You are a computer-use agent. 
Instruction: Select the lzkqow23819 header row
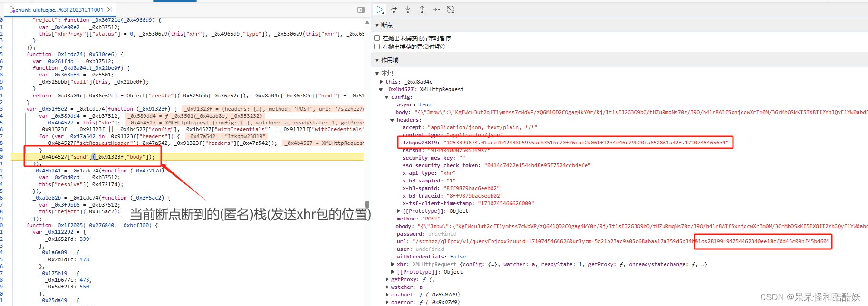point(565,143)
